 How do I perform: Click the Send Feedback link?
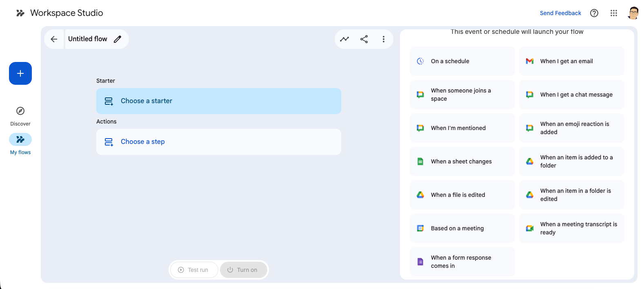tap(560, 13)
